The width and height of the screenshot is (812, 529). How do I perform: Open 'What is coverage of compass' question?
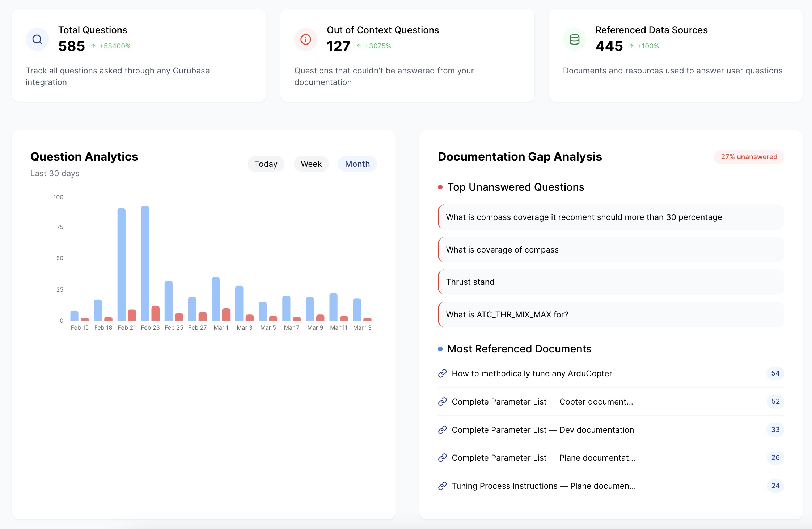tap(502, 250)
